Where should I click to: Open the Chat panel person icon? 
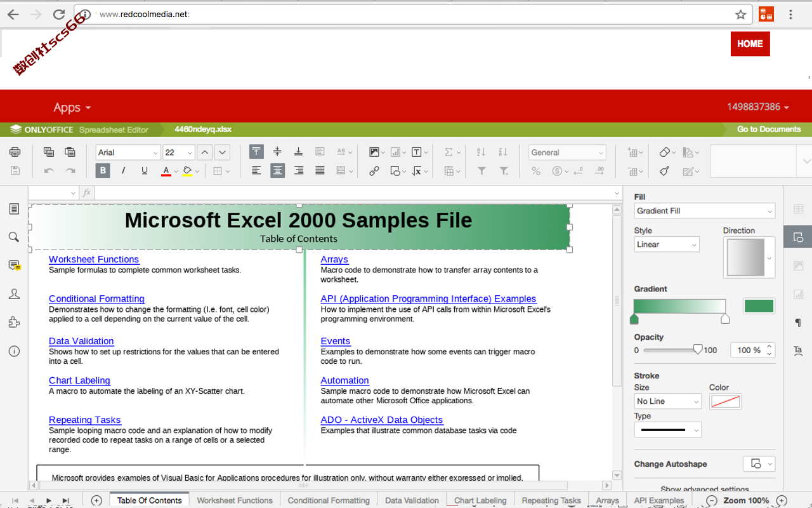pos(14,294)
